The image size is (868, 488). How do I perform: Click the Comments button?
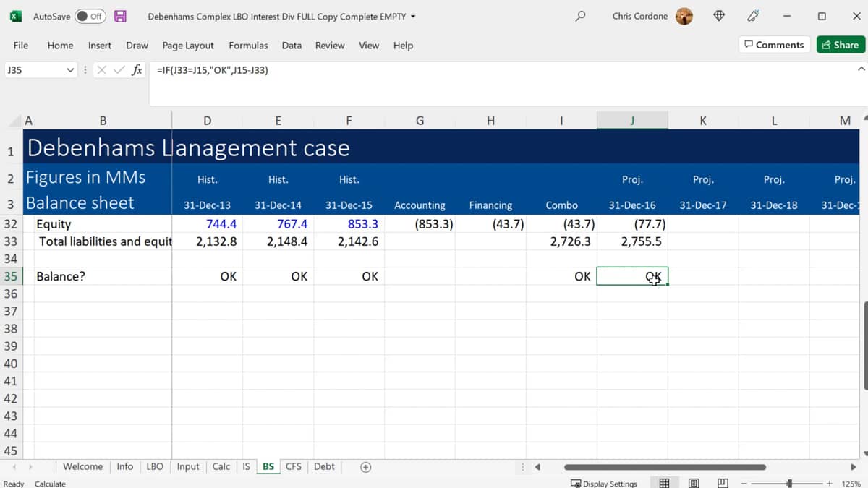774,45
